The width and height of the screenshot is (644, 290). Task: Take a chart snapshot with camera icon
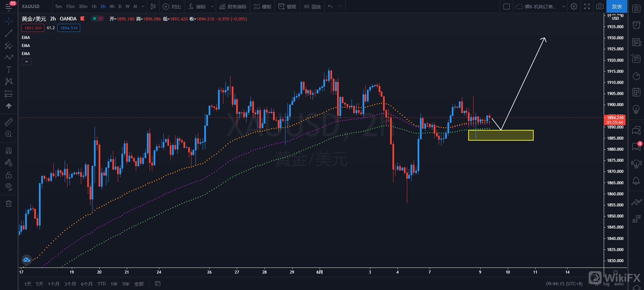click(x=600, y=6)
